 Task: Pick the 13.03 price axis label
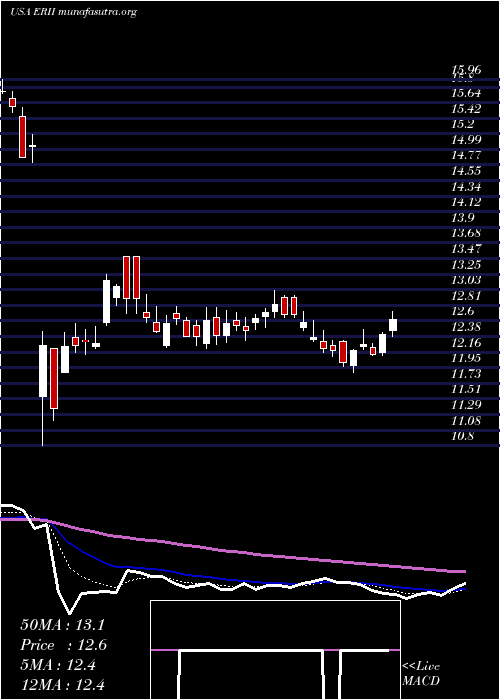click(467, 280)
